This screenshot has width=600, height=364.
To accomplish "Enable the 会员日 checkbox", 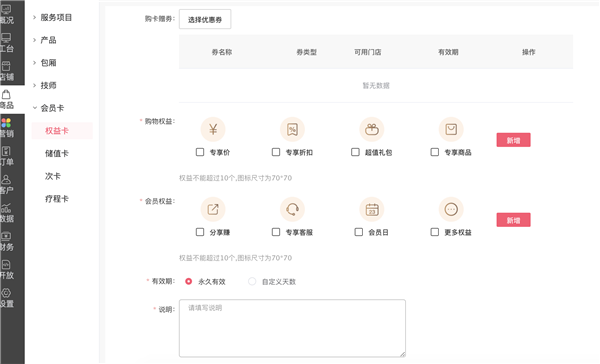I will (x=359, y=232).
